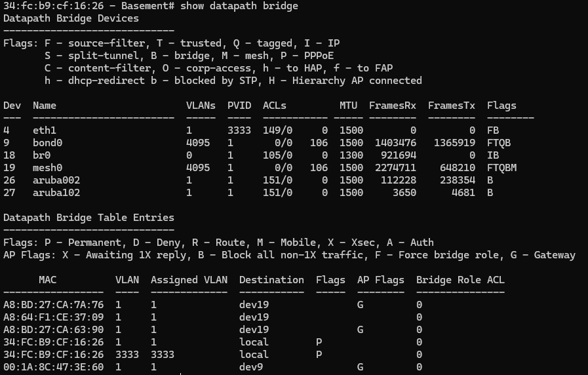Click the 'Datapath Bridge Table Entries' heading

coord(88,218)
